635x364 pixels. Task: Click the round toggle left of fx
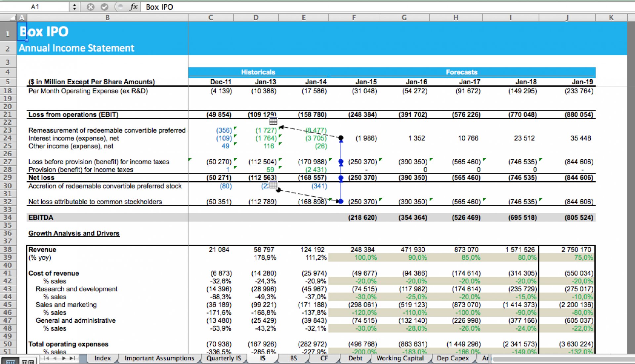click(120, 7)
